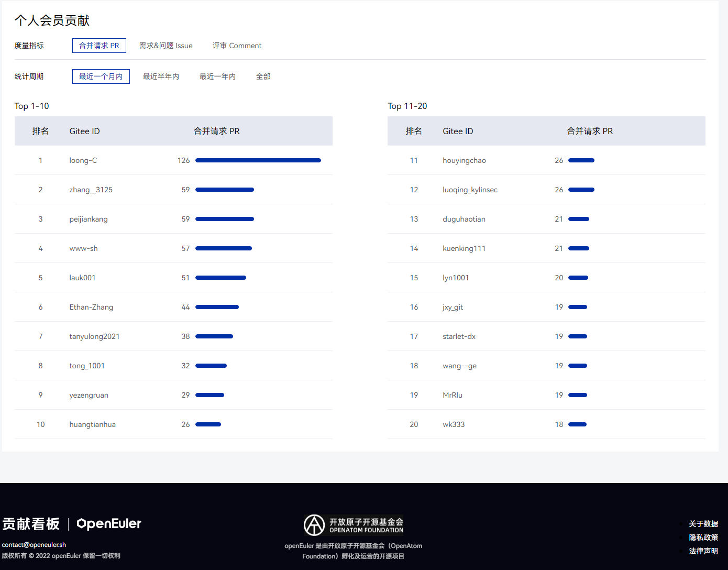Select 最近一个月内 time period
The width and height of the screenshot is (728, 570).
click(x=101, y=76)
